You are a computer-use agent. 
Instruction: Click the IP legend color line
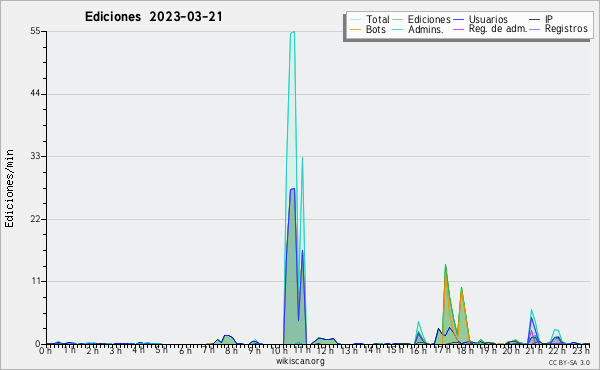click(535, 20)
